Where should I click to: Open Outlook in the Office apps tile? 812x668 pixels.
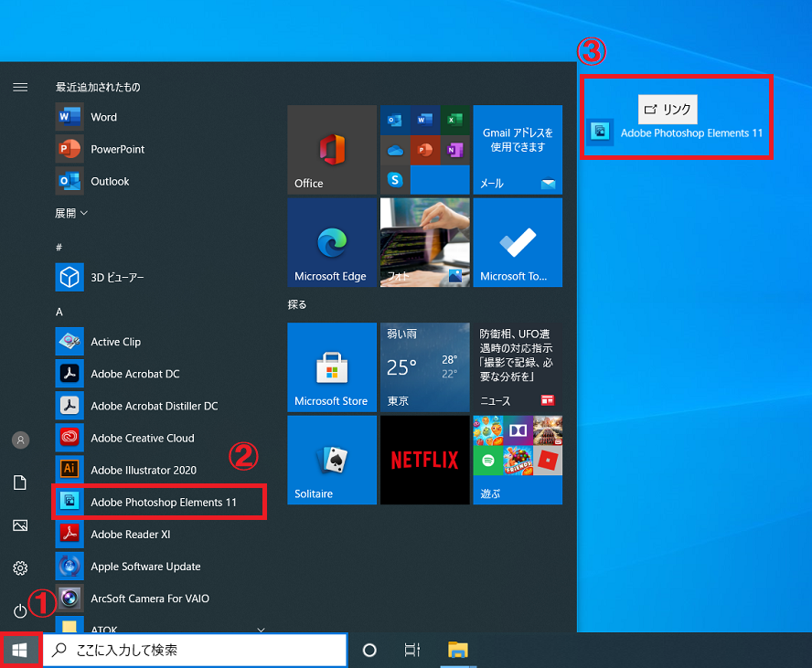(x=395, y=120)
